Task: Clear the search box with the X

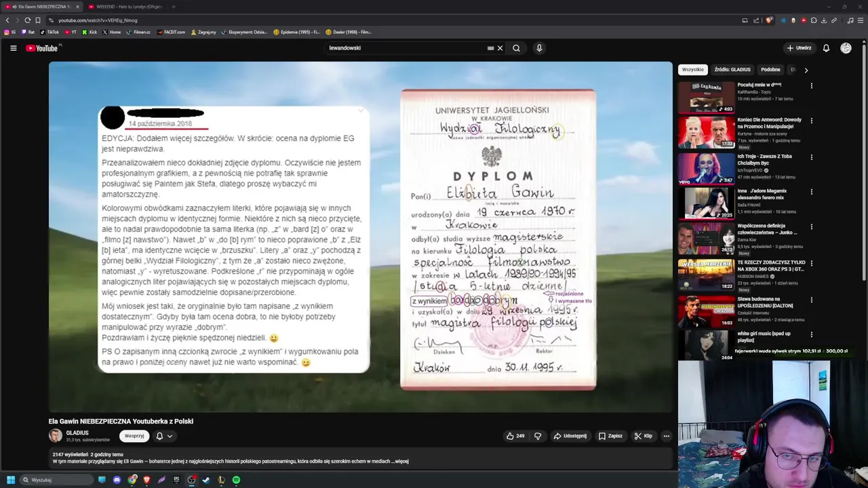Action: (500, 48)
